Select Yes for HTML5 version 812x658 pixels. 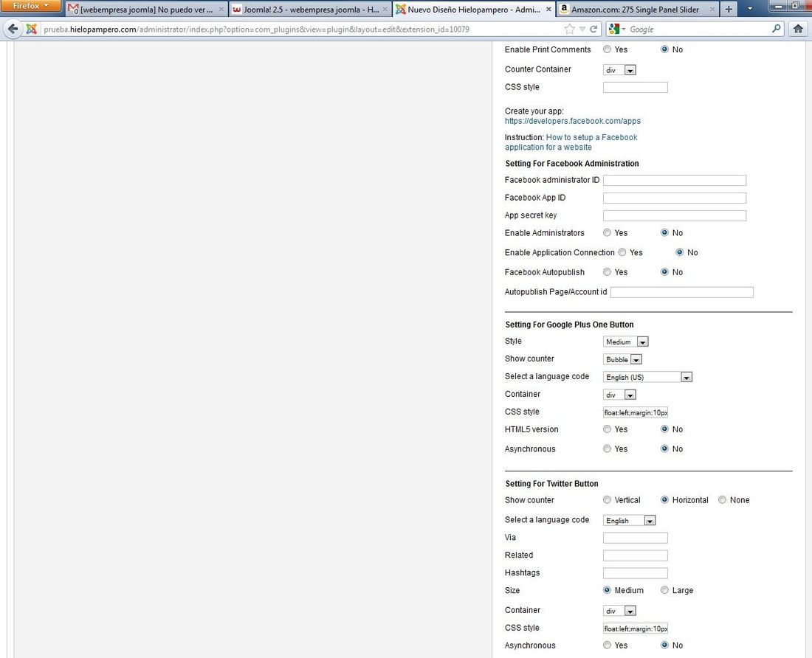(607, 429)
